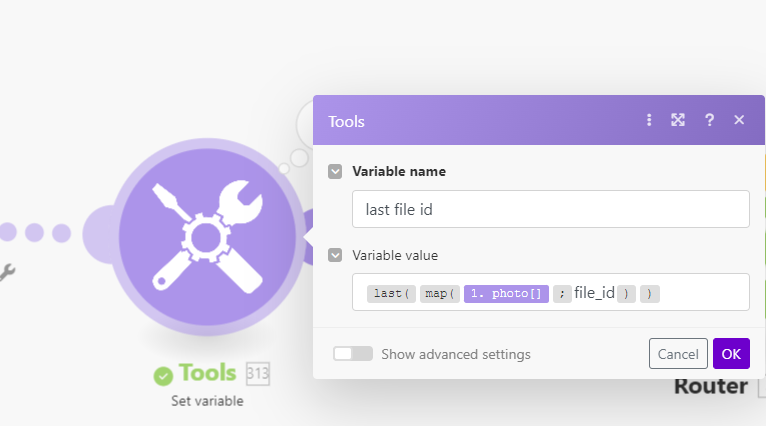Collapse the Variable name section chevron
The width and height of the screenshot is (766, 426).
click(x=336, y=172)
